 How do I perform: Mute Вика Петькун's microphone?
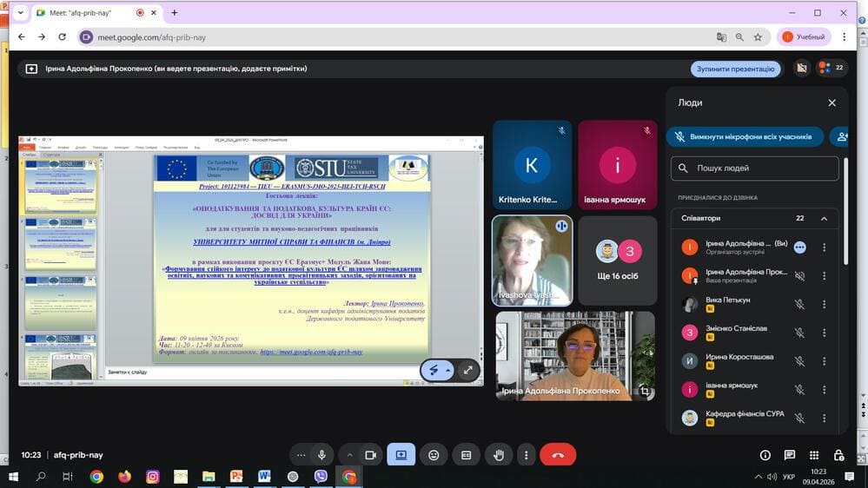799,305
